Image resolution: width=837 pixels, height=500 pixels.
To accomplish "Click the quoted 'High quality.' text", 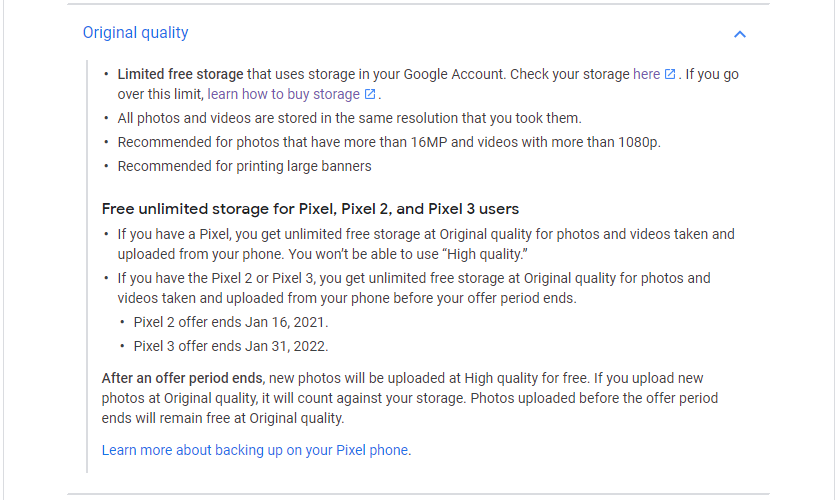I will tap(487, 255).
